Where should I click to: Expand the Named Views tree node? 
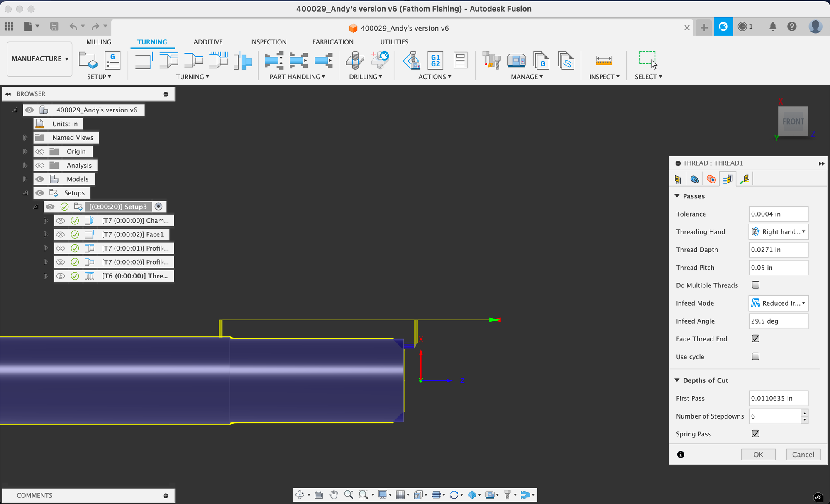pyautogui.click(x=25, y=138)
